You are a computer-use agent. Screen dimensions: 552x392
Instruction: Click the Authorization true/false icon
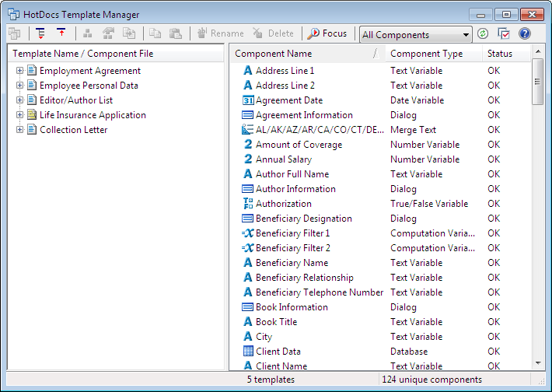(248, 204)
